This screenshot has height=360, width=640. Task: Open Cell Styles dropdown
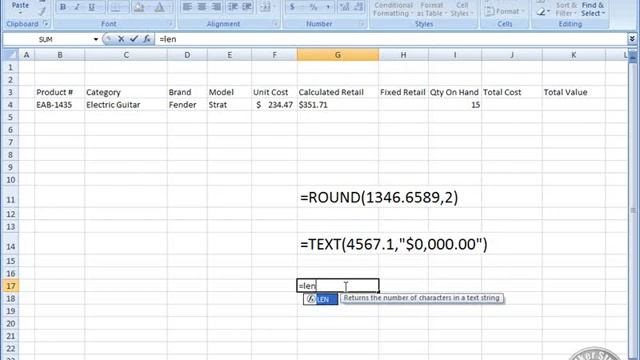point(462,9)
